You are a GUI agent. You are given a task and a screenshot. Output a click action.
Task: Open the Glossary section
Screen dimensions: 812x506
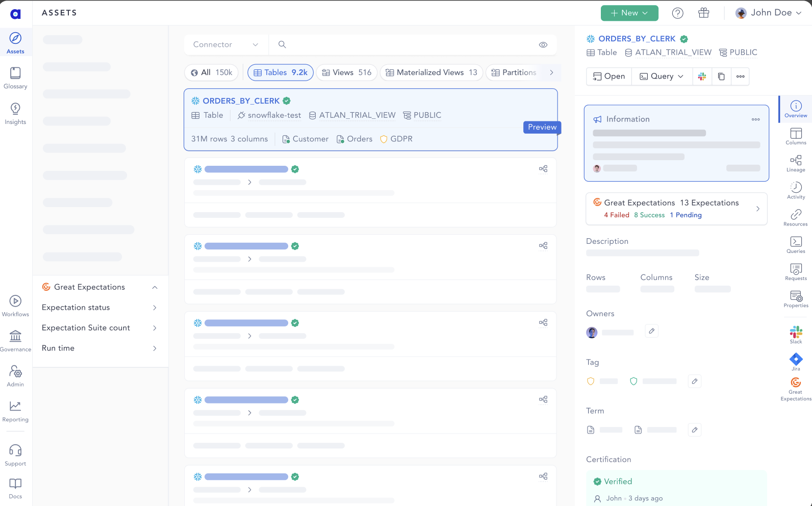[16, 78]
